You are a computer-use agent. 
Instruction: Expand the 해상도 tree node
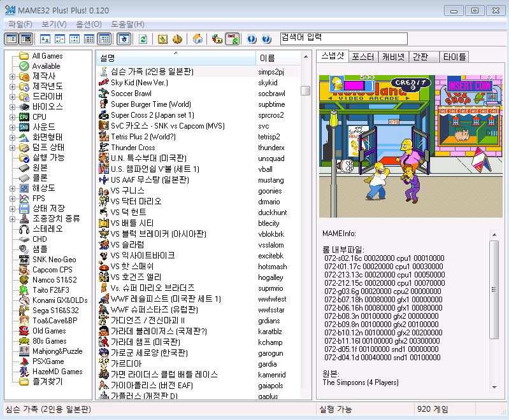[x=12, y=188]
